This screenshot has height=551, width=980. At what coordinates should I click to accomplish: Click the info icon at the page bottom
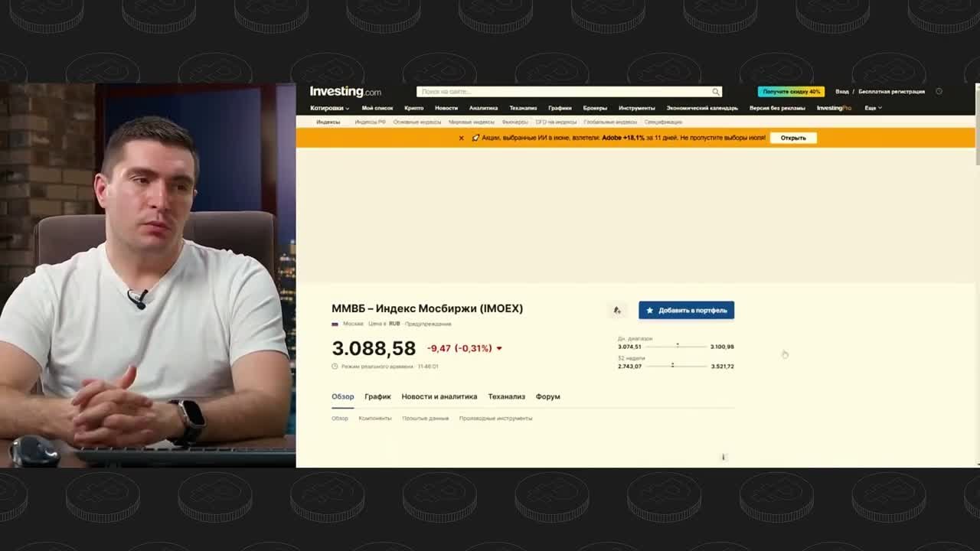coord(723,457)
